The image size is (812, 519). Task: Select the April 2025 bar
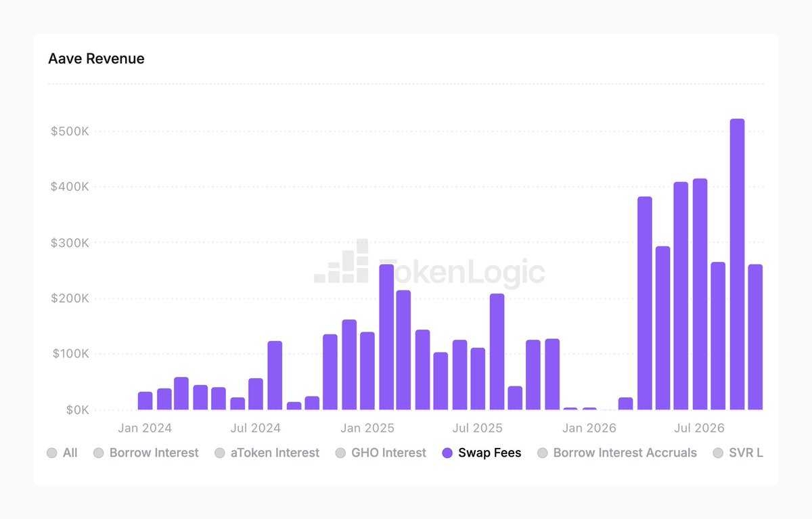click(423, 370)
